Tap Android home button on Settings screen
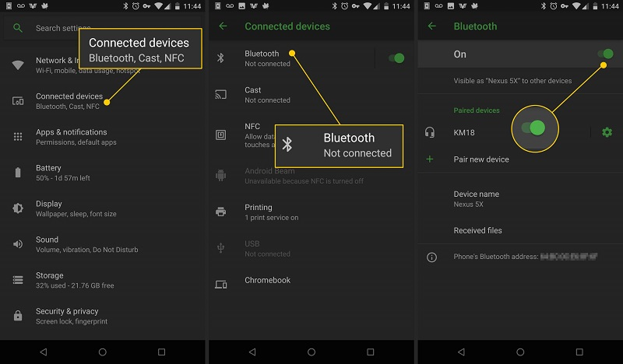 tap(103, 352)
